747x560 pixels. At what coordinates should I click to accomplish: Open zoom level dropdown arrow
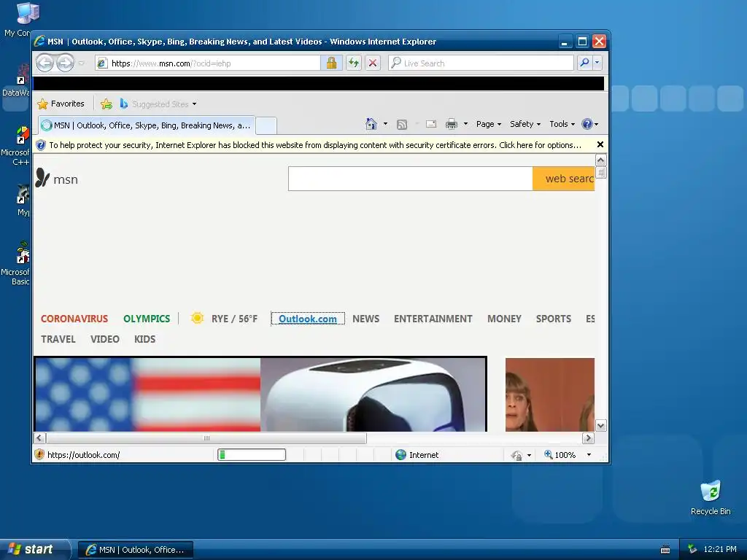tap(589, 455)
